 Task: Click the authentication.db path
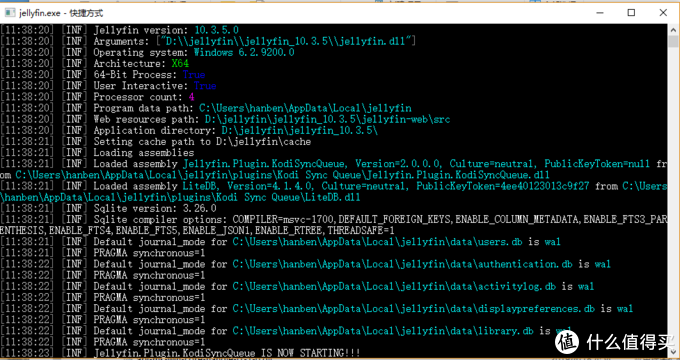point(403,264)
